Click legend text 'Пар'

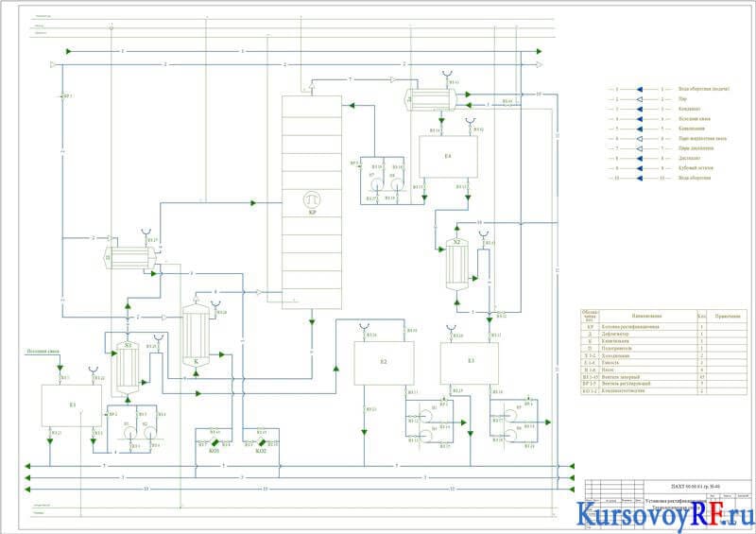[x=682, y=99]
